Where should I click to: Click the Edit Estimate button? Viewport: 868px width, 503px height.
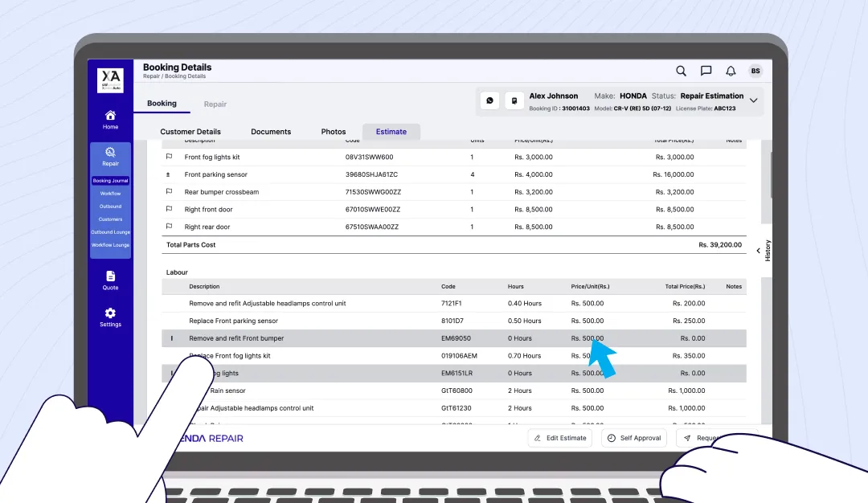(x=560, y=438)
